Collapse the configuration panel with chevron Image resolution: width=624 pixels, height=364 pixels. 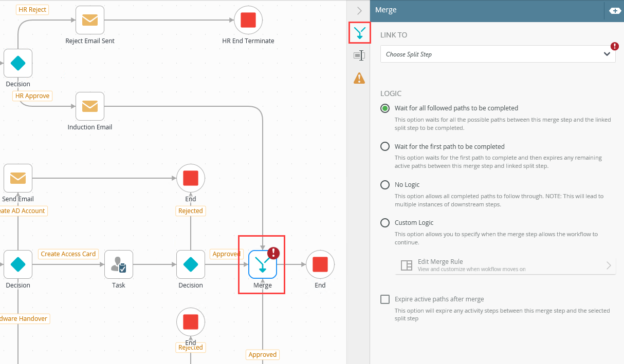(x=359, y=10)
